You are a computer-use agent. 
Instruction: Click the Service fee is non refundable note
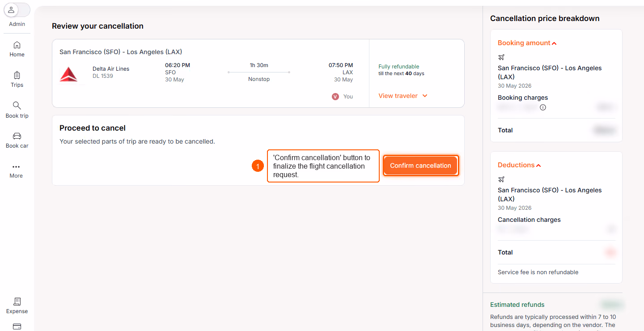[538, 272]
